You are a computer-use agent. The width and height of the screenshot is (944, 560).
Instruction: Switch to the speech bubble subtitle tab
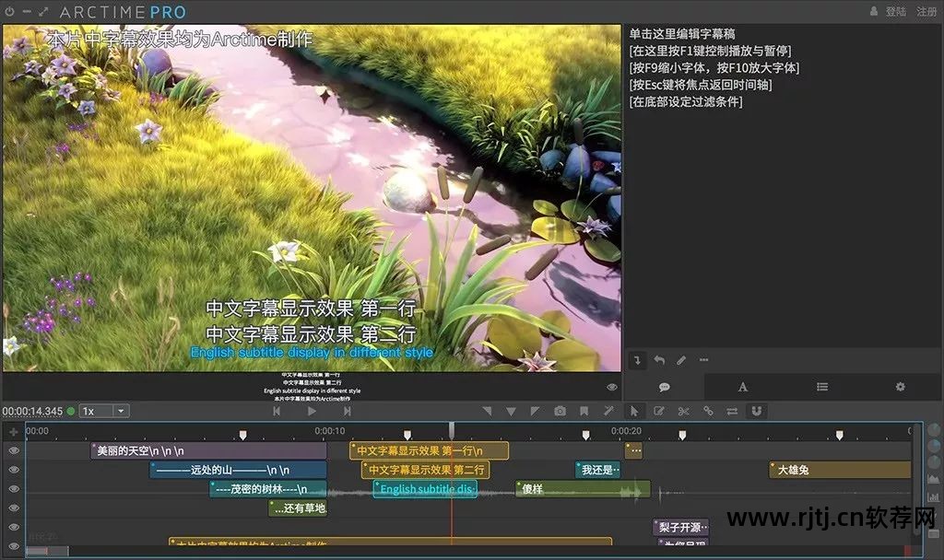(664, 387)
